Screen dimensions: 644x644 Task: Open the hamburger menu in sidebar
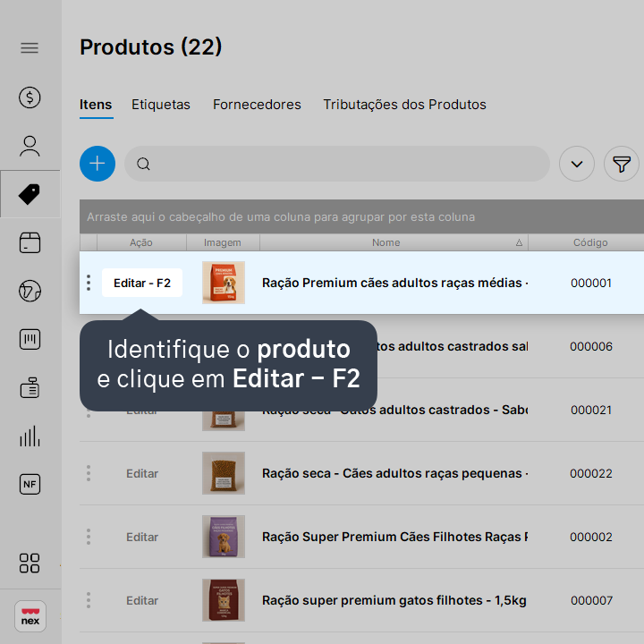[x=30, y=48]
